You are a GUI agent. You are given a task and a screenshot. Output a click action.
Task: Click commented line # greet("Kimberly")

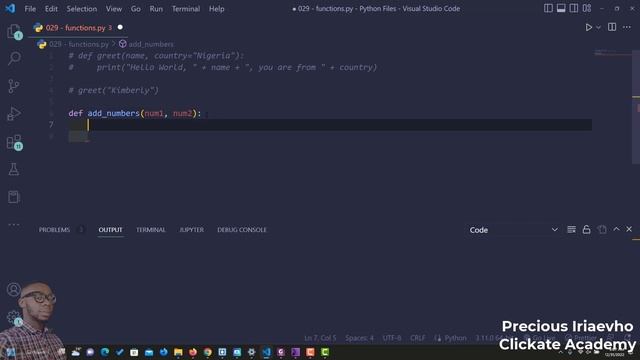[113, 91]
